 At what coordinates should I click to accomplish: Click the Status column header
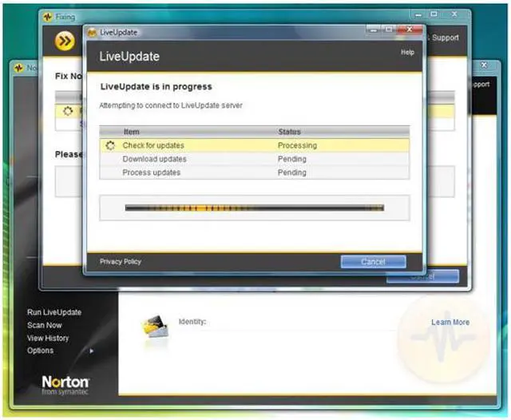[289, 132]
